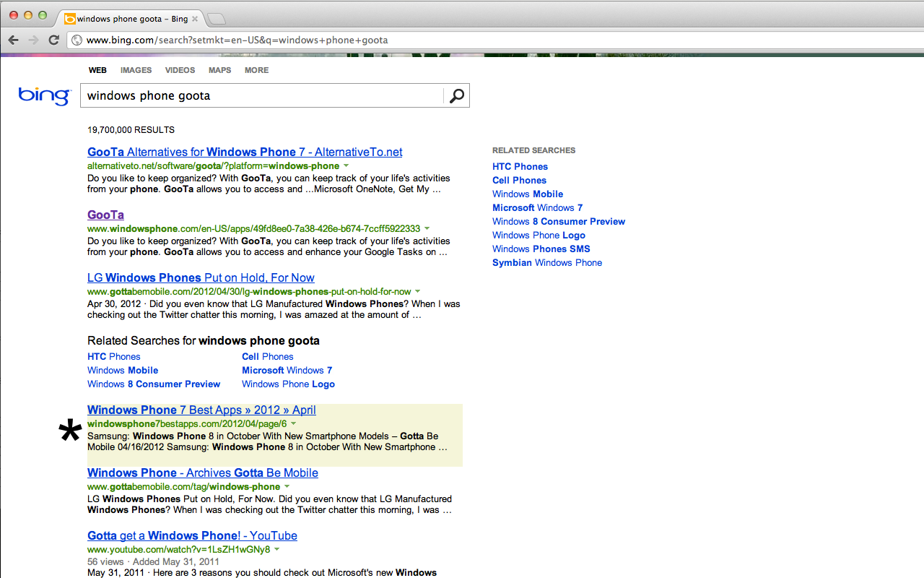Viewport: 924px width, 578px height.
Task: Open the MAPS tab
Action: click(x=220, y=70)
